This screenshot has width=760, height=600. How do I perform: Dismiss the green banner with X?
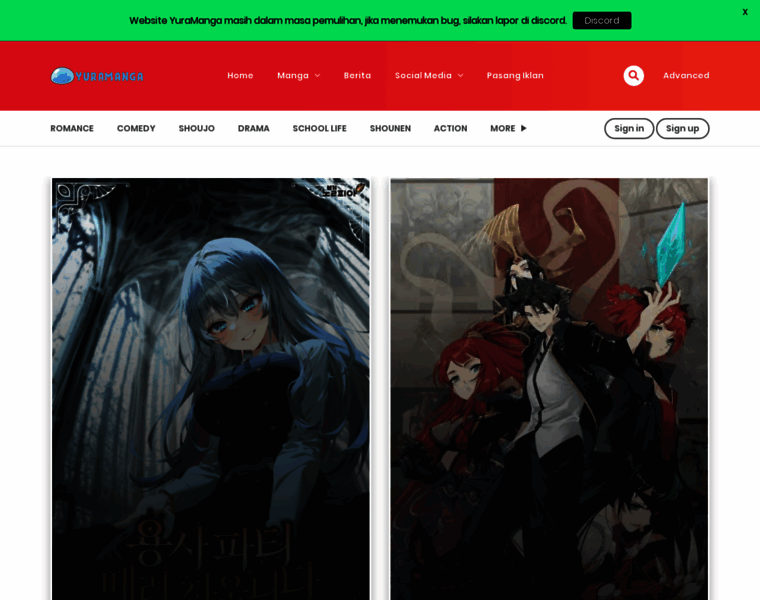pos(745,12)
